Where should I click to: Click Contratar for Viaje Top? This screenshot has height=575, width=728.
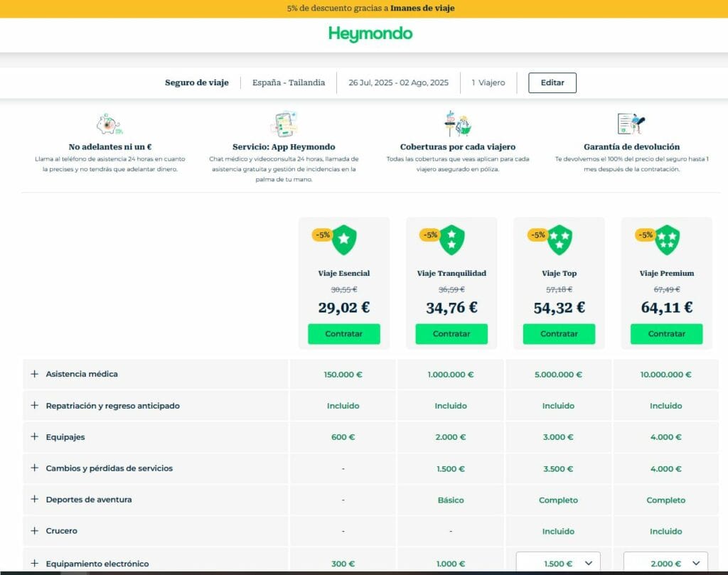click(559, 333)
